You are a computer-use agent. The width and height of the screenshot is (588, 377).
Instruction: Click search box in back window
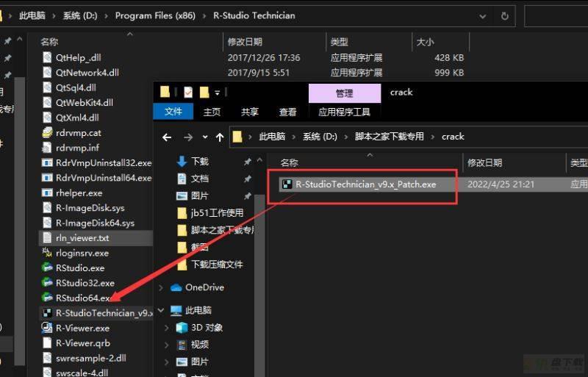[556, 15]
